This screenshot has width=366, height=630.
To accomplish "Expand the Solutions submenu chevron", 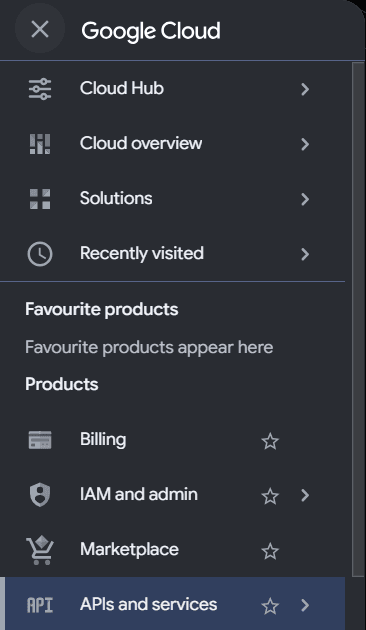I will [x=305, y=199].
